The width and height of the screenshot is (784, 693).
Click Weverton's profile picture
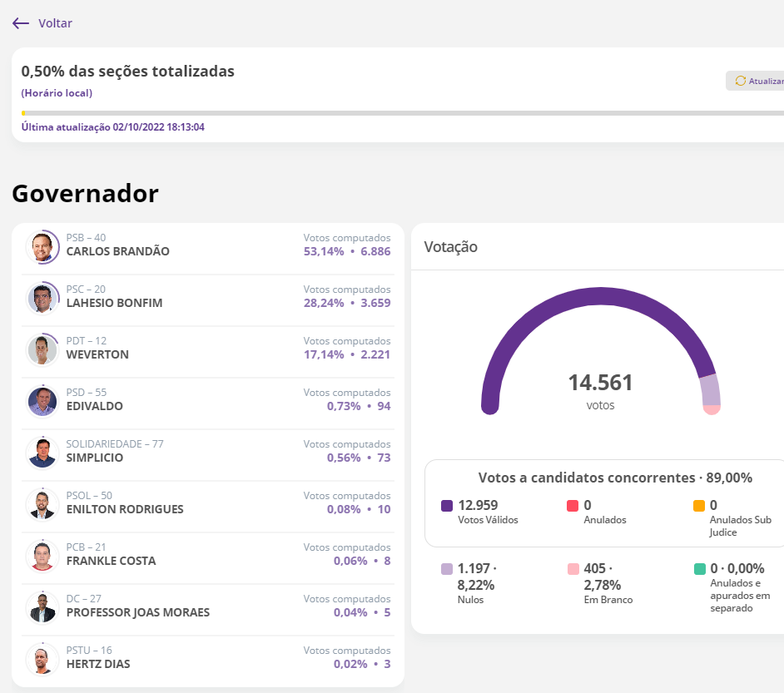(x=42, y=350)
